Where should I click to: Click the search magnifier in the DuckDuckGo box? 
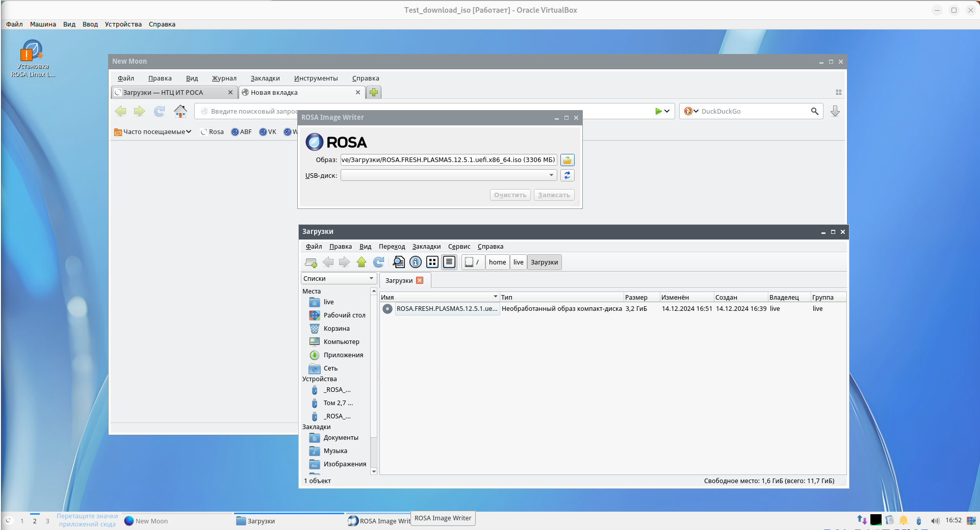click(814, 111)
